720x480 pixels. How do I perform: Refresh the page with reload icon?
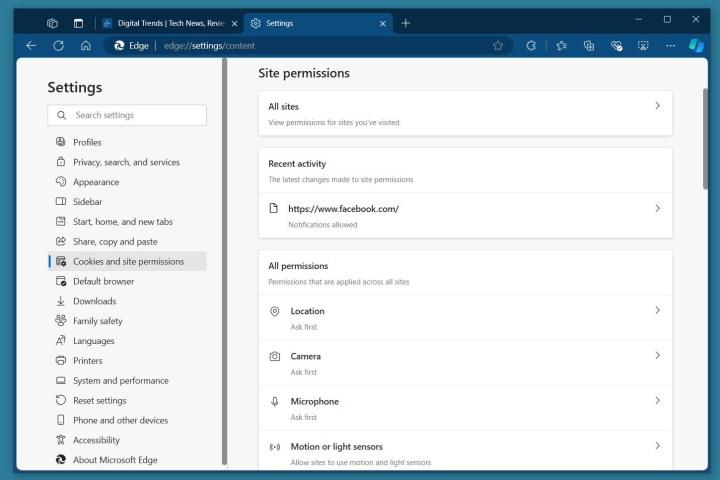58,45
